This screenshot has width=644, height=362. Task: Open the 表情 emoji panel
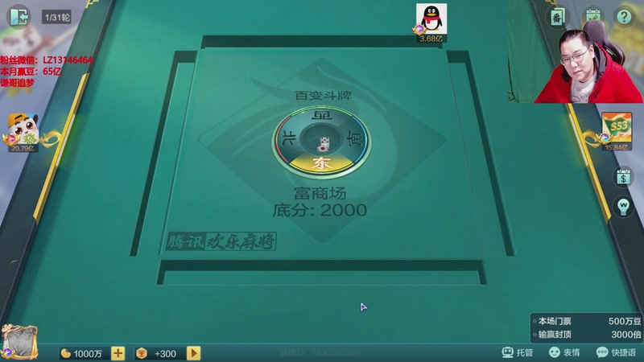(564, 352)
